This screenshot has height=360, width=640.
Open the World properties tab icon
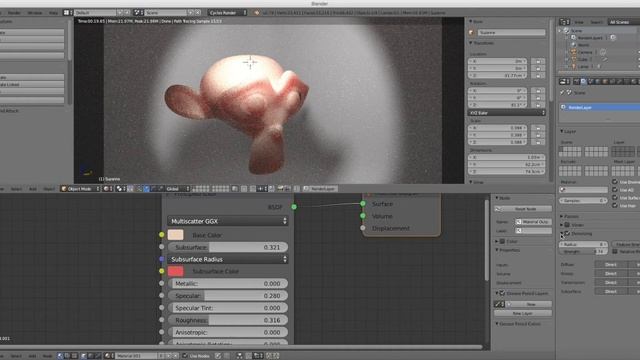[x=598, y=82]
